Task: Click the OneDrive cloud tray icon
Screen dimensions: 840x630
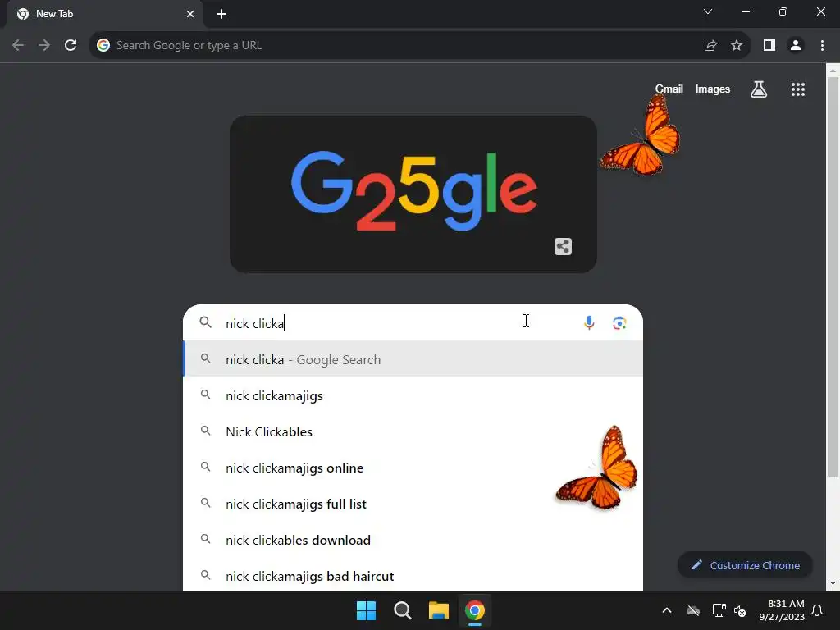Action: coord(693,610)
